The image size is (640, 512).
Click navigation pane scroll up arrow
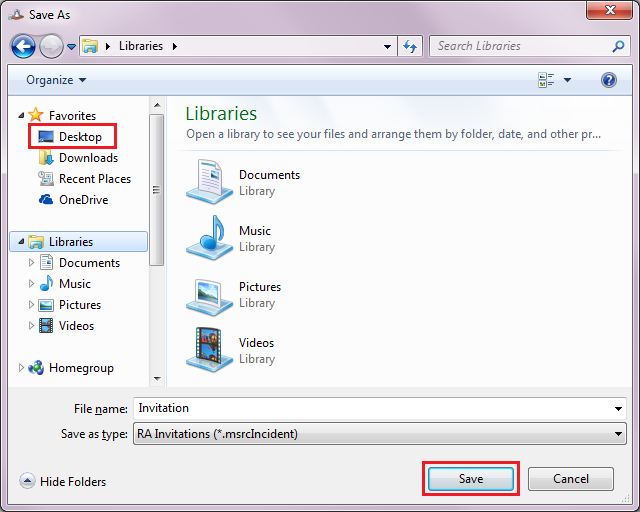click(x=157, y=105)
